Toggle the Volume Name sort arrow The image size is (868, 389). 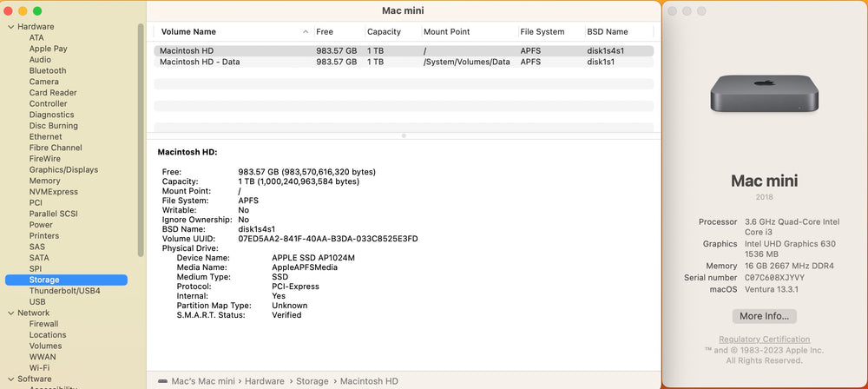(306, 31)
